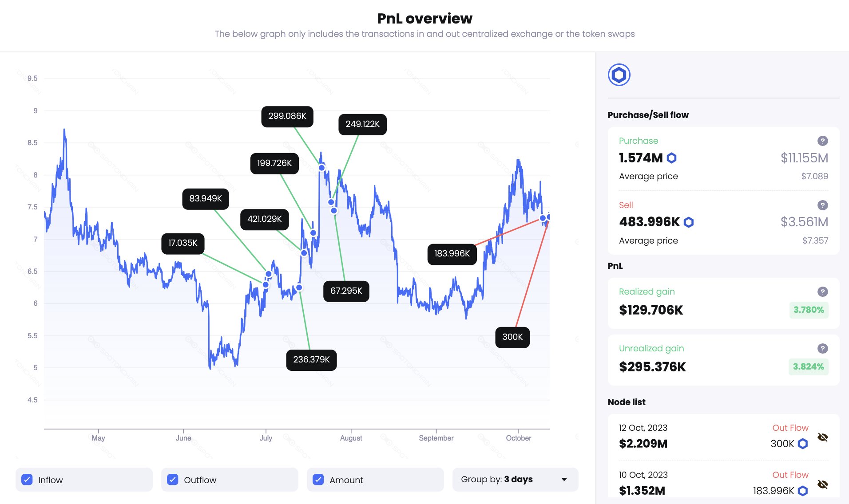This screenshot has width=849, height=504.
Task: Open the Unrealized gain help tooltip
Action: point(822,348)
